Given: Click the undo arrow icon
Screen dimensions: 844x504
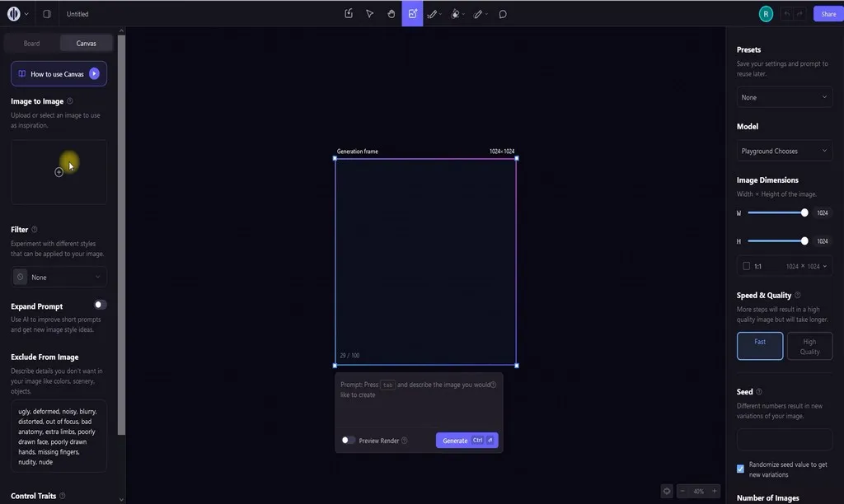Looking at the screenshot, I should click(786, 13).
